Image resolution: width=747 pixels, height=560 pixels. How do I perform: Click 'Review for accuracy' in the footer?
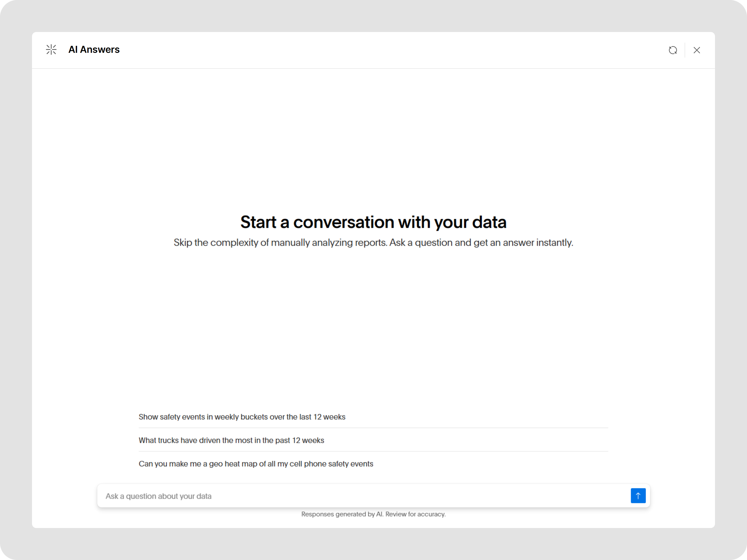tap(415, 514)
